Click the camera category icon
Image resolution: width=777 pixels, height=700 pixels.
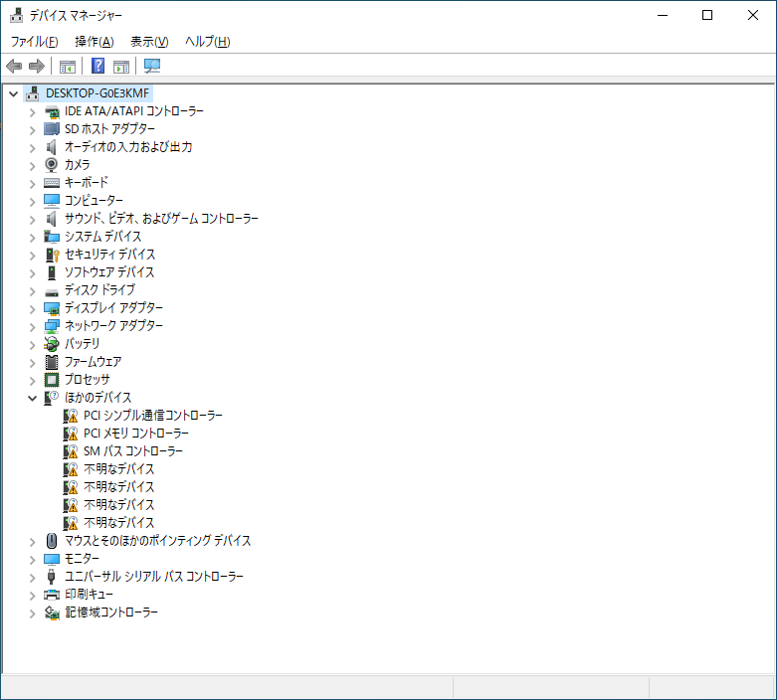52,165
